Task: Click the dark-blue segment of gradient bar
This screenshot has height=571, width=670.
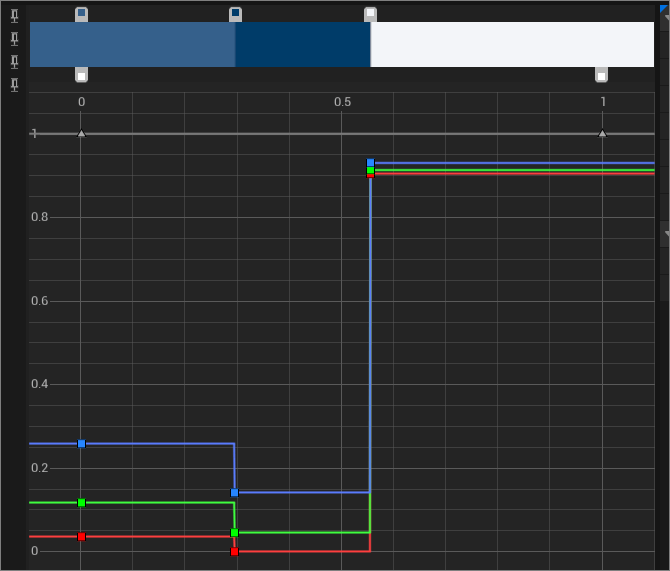Action: coord(303,44)
